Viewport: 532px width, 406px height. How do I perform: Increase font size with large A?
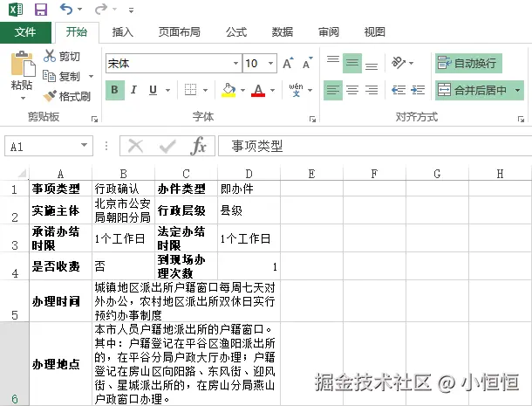pos(288,63)
